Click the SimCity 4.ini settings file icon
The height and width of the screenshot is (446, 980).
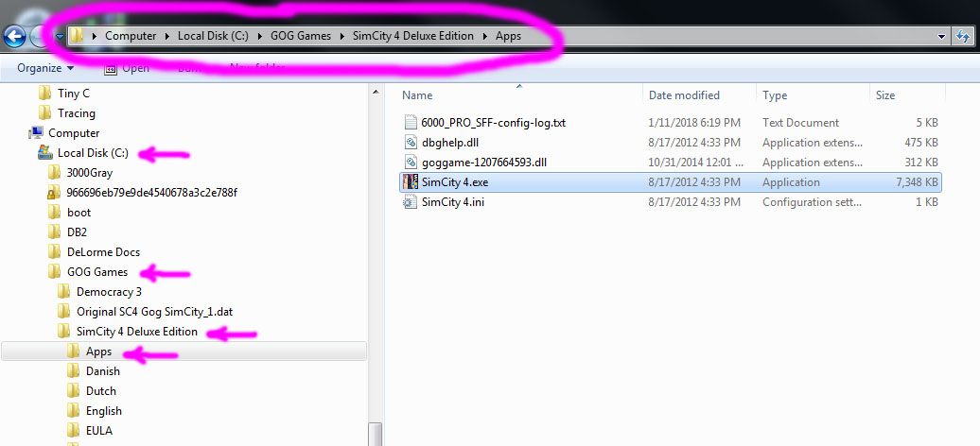410,202
